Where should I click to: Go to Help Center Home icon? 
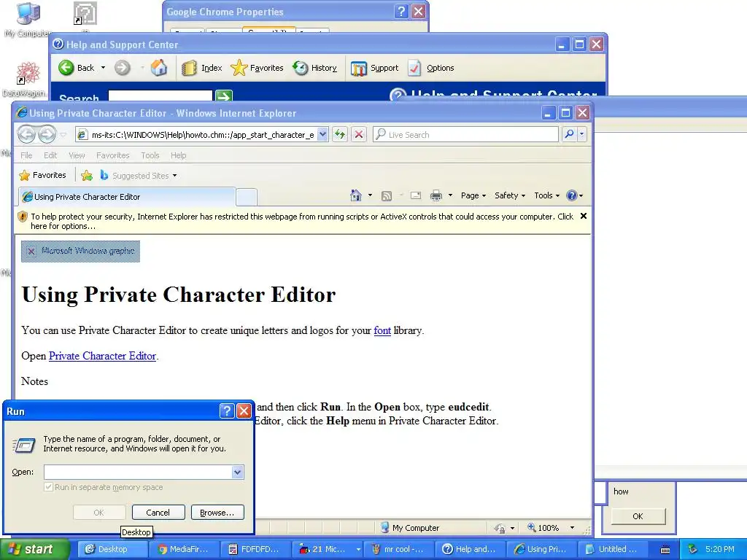click(159, 68)
